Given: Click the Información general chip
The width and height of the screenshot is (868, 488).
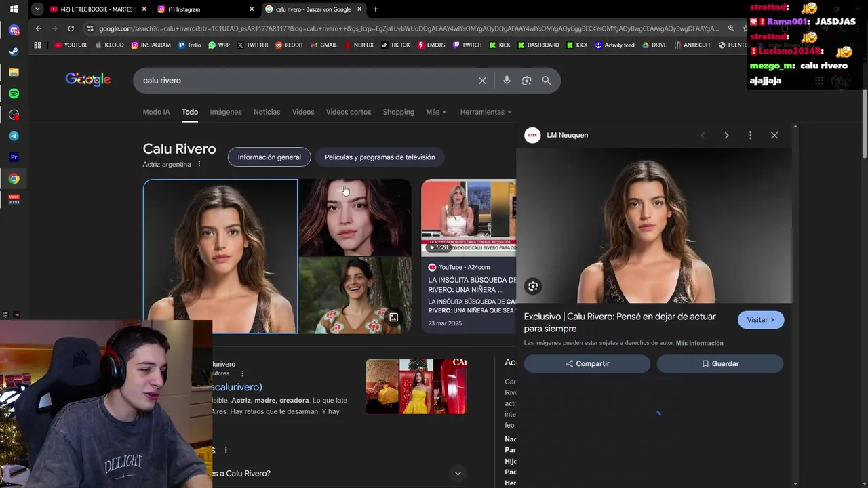Looking at the screenshot, I should pos(269,157).
